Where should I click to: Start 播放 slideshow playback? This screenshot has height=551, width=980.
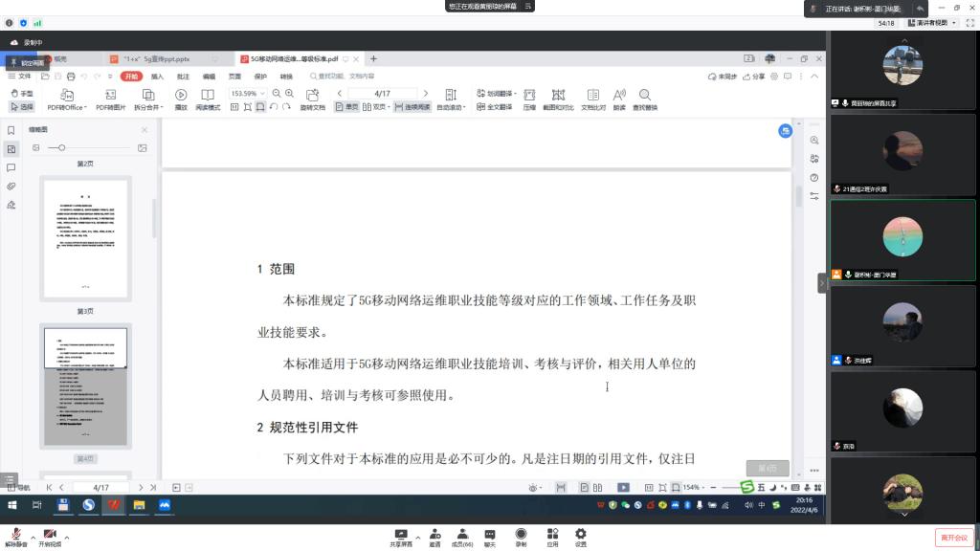(x=181, y=95)
